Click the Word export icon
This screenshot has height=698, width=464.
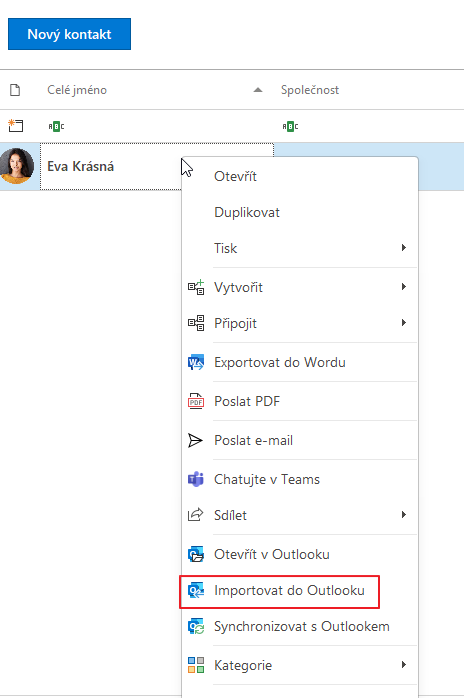(196, 362)
